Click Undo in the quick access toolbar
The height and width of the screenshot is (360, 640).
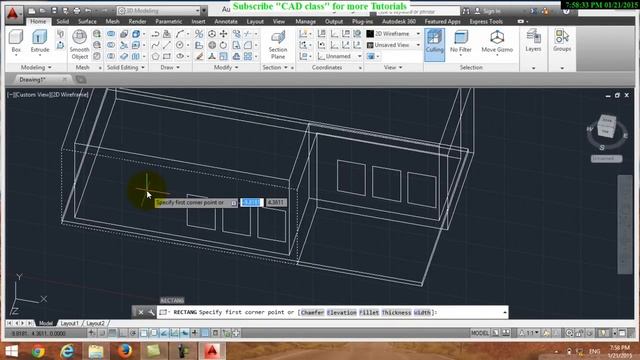[x=88, y=11]
